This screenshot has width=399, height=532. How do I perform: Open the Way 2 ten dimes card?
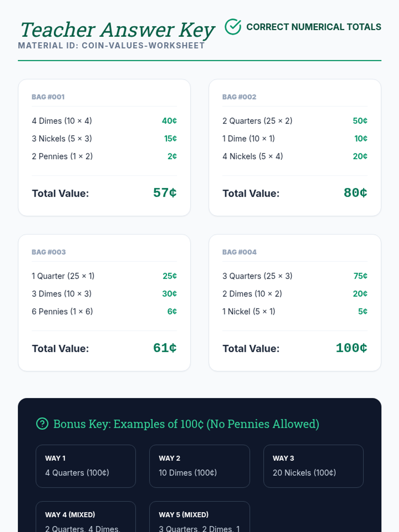pyautogui.click(x=199, y=466)
